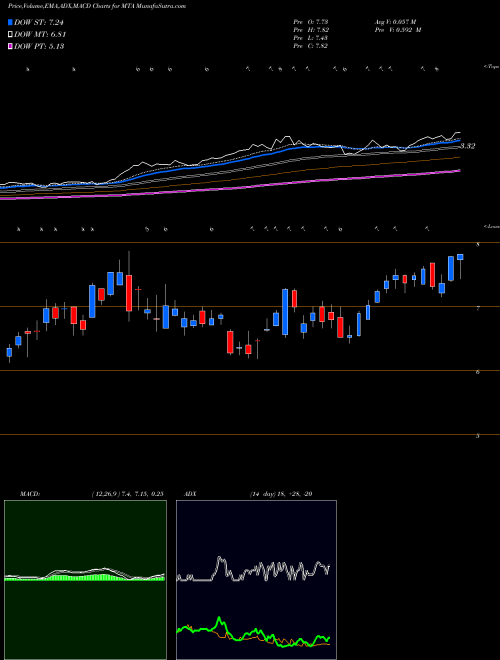Click the '<Lows' marker label at right
This screenshot has height=660, width=500.
tap(491, 226)
